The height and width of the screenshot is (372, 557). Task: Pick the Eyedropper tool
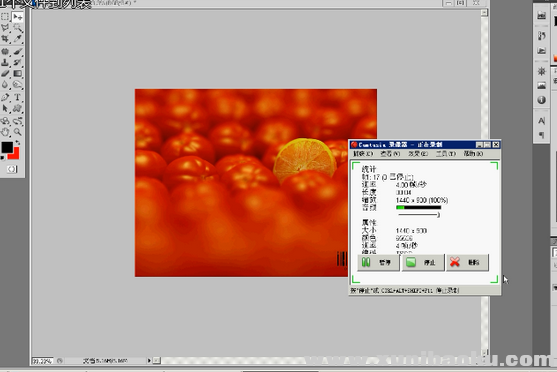17,39
